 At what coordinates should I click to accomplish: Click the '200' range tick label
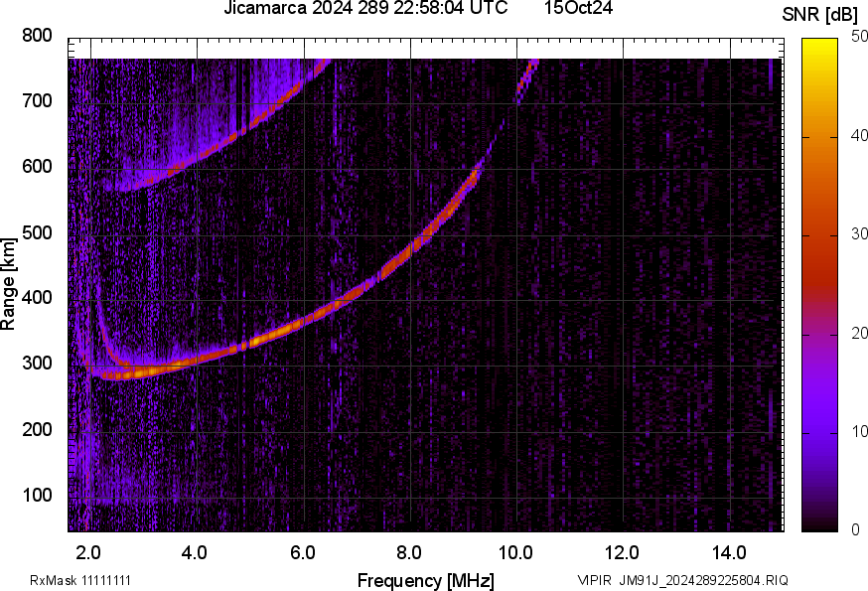[37, 429]
